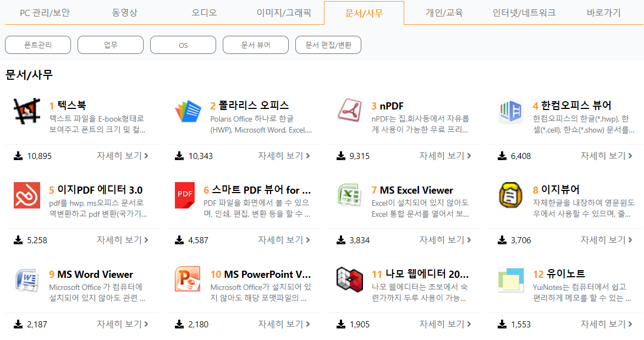
Task: Open 자세히 보기 for 나모 웹에디터
Action: pos(445,324)
